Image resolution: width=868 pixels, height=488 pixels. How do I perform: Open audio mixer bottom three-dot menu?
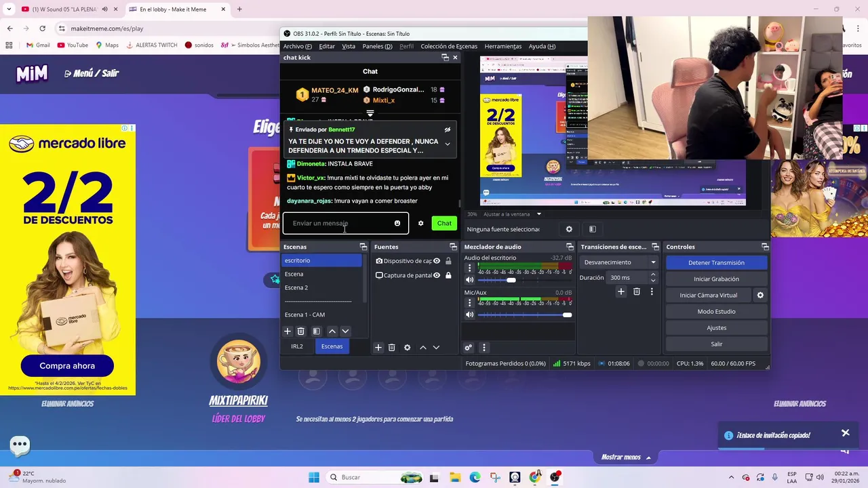[484, 348]
